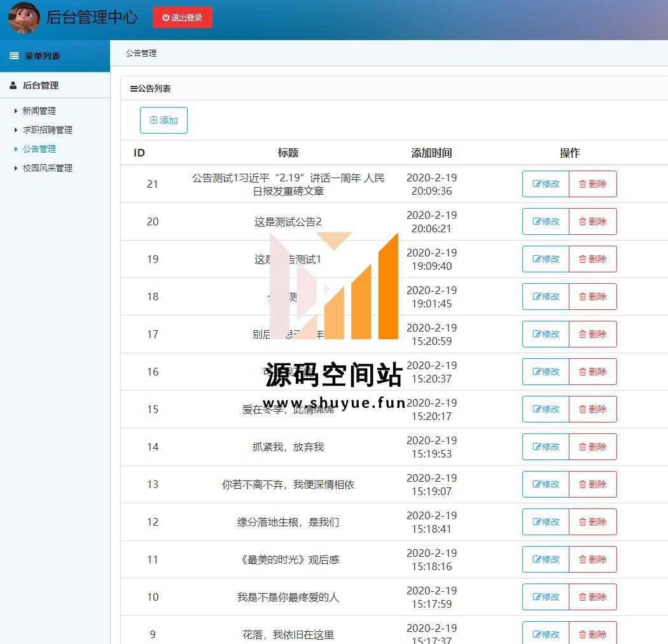Click the title 这是测试公告2

tap(288, 221)
